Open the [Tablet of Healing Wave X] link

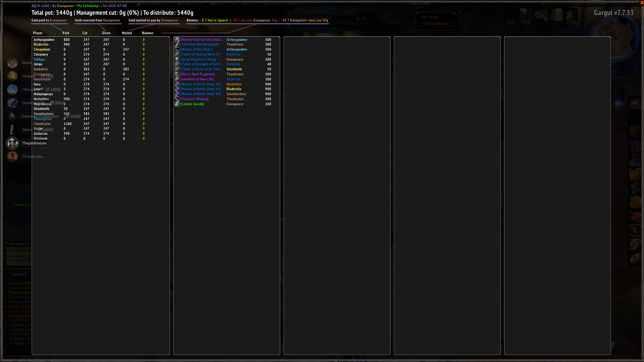pyautogui.click(x=200, y=54)
